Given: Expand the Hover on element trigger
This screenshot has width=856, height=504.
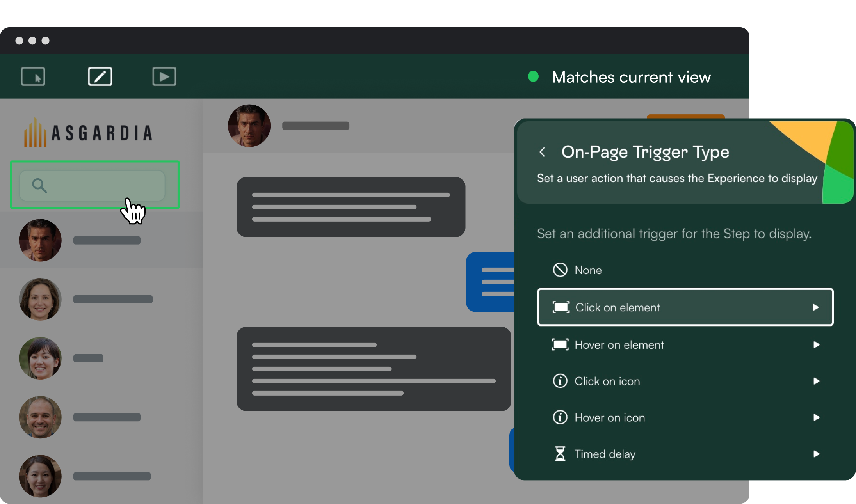Looking at the screenshot, I should pos(815,344).
